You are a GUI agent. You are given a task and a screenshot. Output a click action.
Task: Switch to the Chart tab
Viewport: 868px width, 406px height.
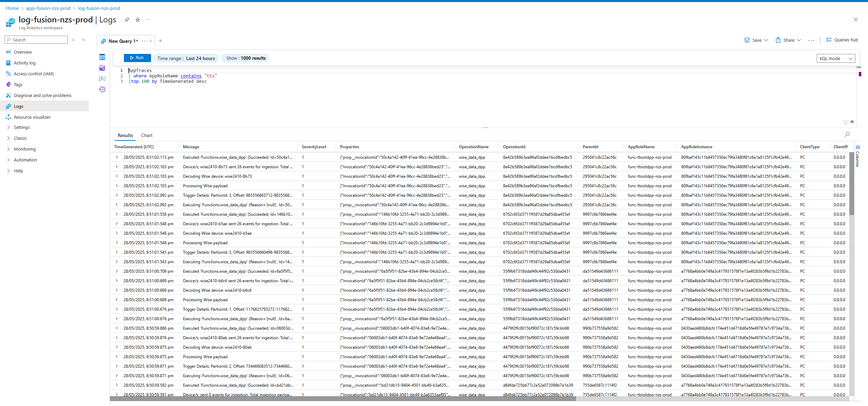pos(147,135)
